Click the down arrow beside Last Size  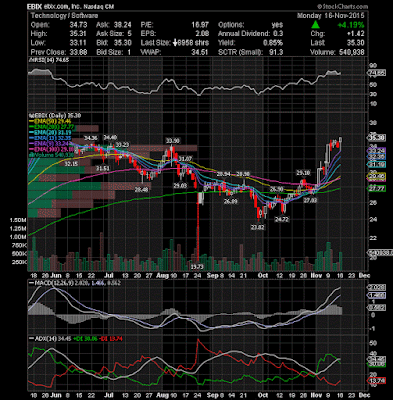coord(175,43)
